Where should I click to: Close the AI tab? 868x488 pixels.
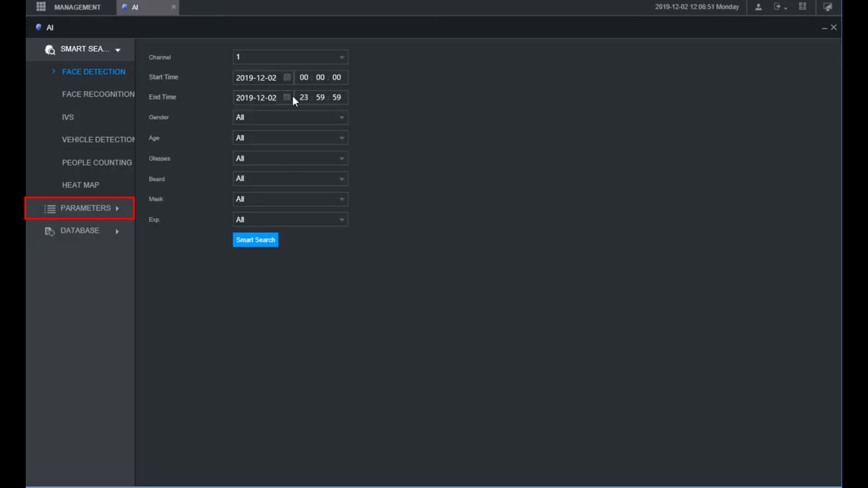click(x=174, y=7)
